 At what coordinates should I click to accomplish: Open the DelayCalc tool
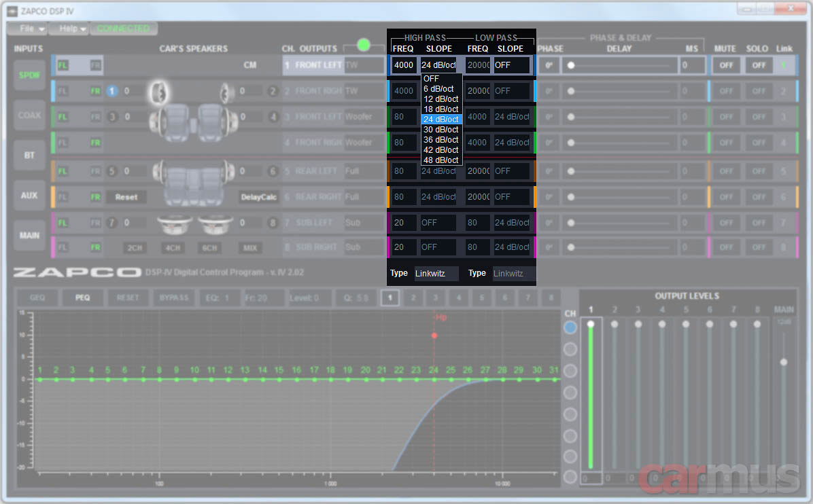(259, 197)
